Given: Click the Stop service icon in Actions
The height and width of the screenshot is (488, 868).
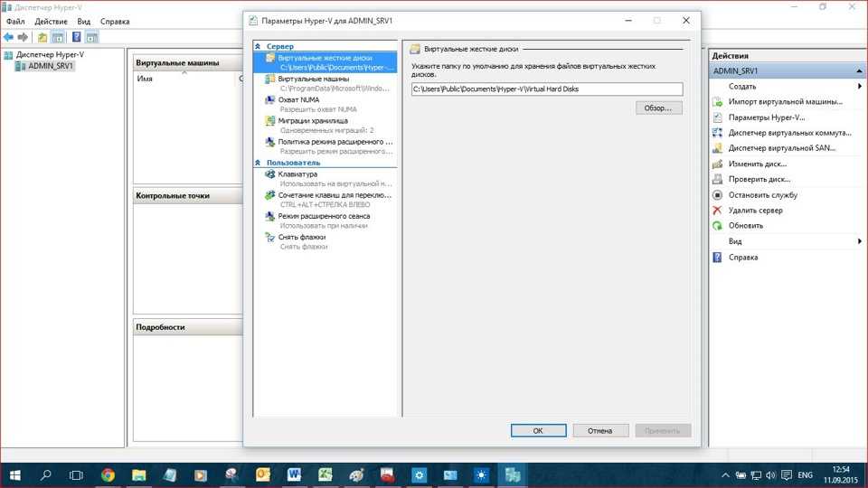Looking at the screenshot, I should tap(718, 195).
